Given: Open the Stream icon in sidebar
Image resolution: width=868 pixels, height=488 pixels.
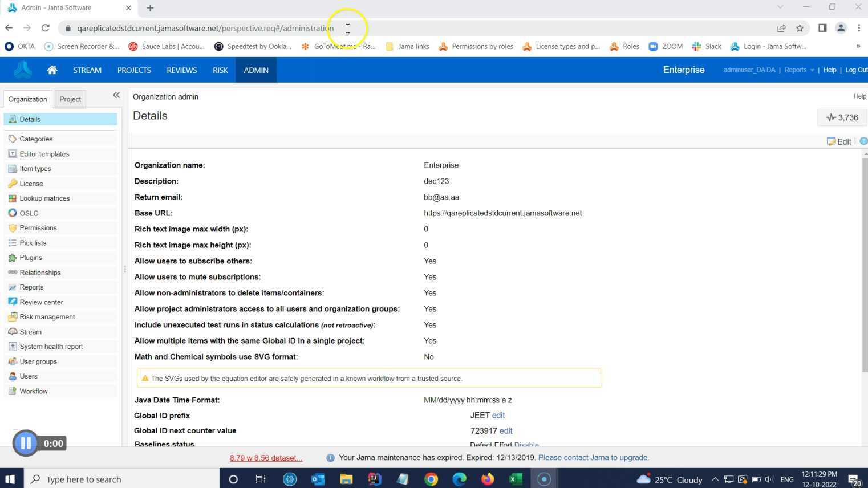Looking at the screenshot, I should pos(13,332).
